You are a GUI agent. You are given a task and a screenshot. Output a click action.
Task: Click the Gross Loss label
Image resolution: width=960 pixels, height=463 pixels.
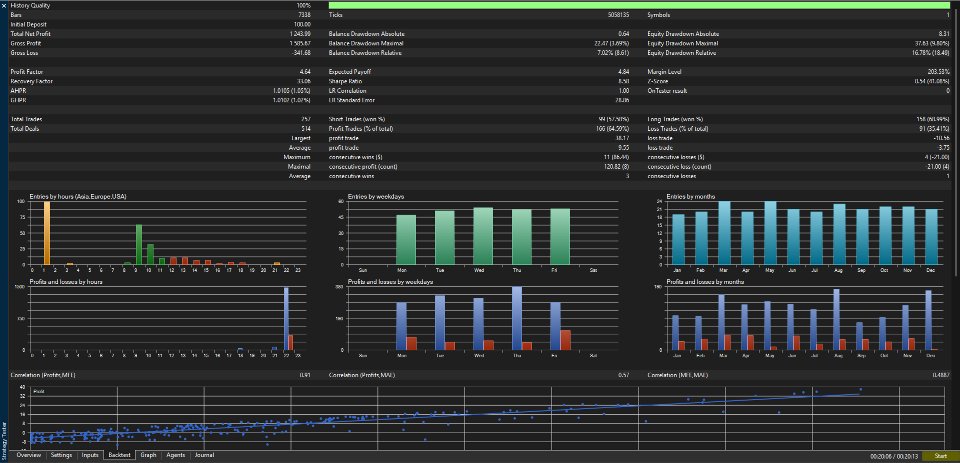24,53
